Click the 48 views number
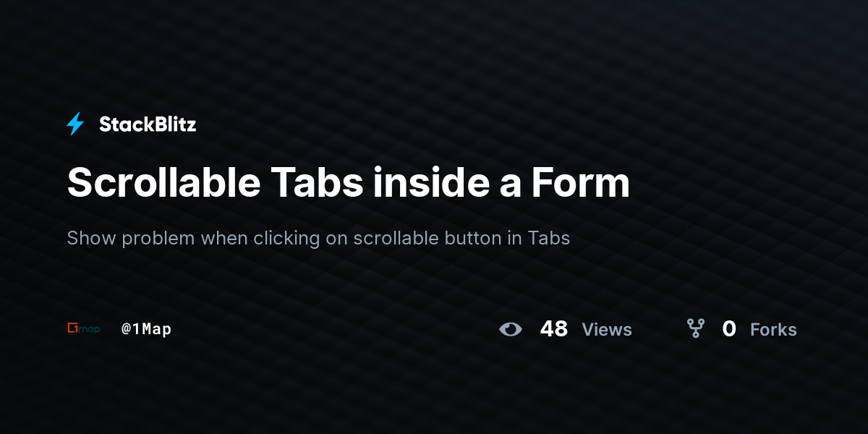 554,329
